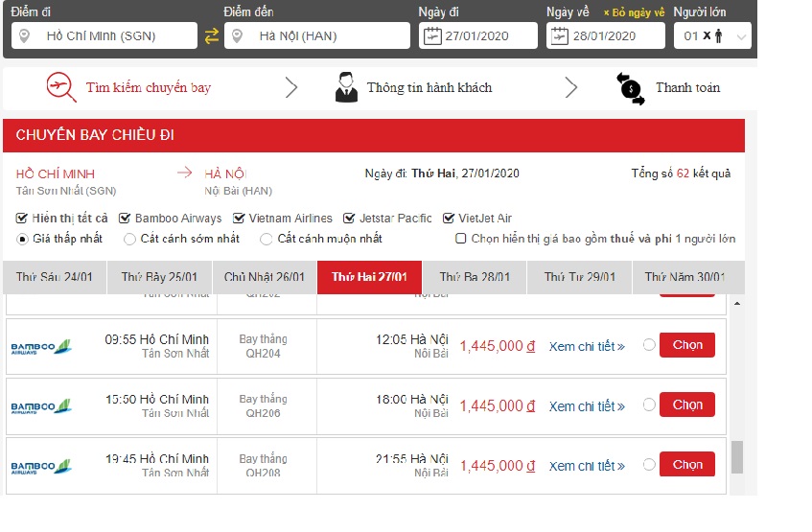This screenshot has width=812, height=532.
Task: Click the route arrow between Hồ Chí Minh and Hà Nội
Action: (184, 173)
